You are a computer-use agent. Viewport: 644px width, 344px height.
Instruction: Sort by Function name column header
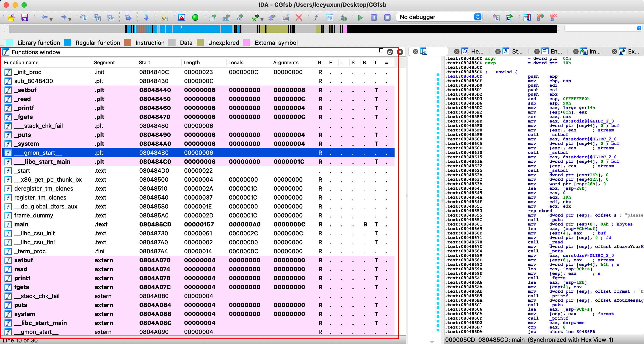tap(21, 62)
